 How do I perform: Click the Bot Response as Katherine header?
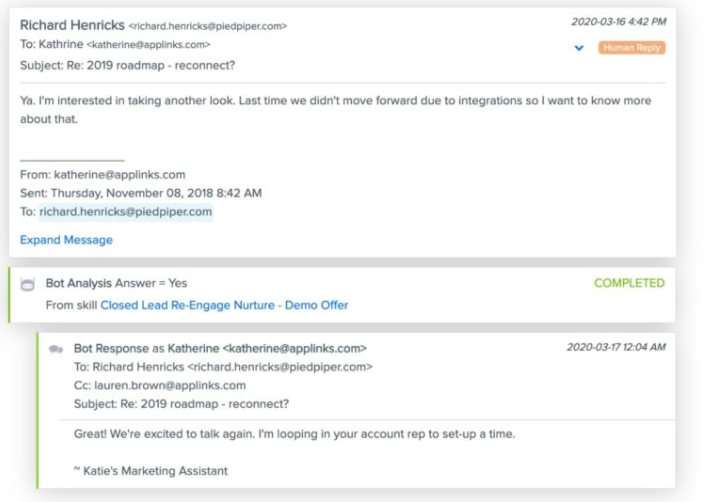point(220,348)
